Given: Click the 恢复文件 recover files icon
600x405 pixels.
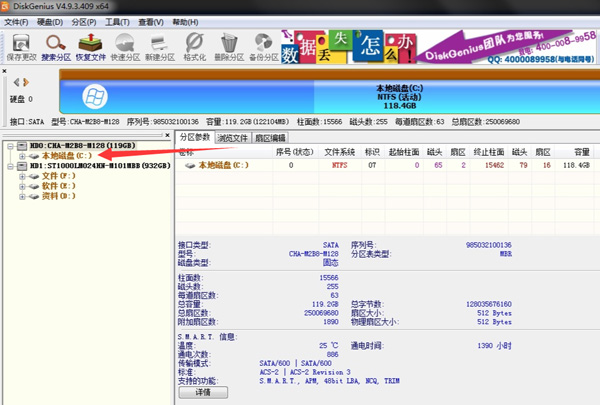Looking at the screenshot, I should click(91, 45).
